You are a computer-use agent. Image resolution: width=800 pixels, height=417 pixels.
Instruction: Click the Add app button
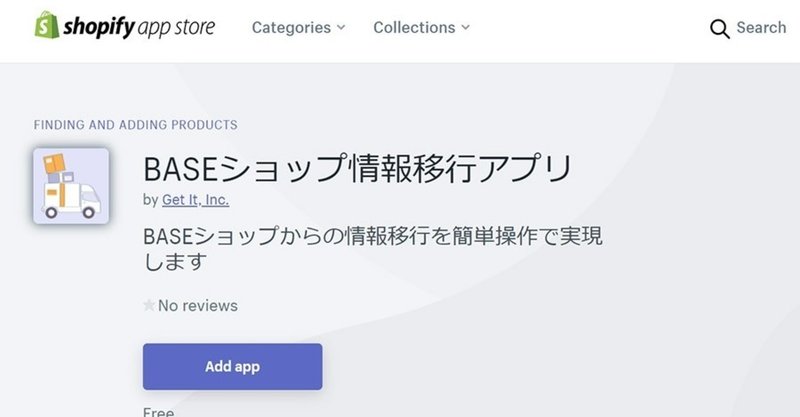tap(233, 366)
